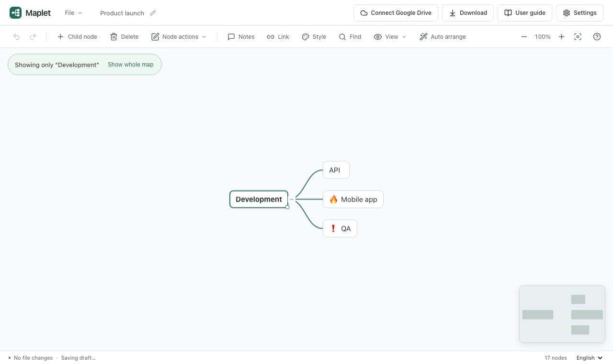Redo the last action
Screen dimensions: 613x364
(33, 37)
